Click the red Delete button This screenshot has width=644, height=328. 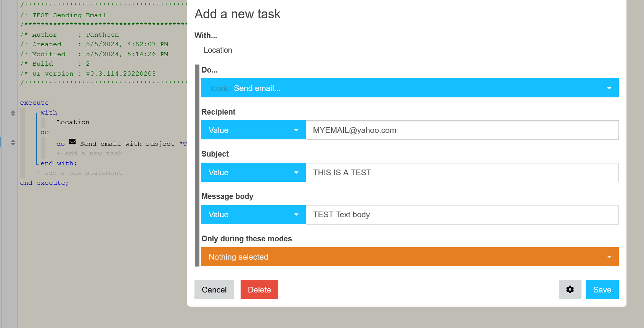tap(259, 289)
